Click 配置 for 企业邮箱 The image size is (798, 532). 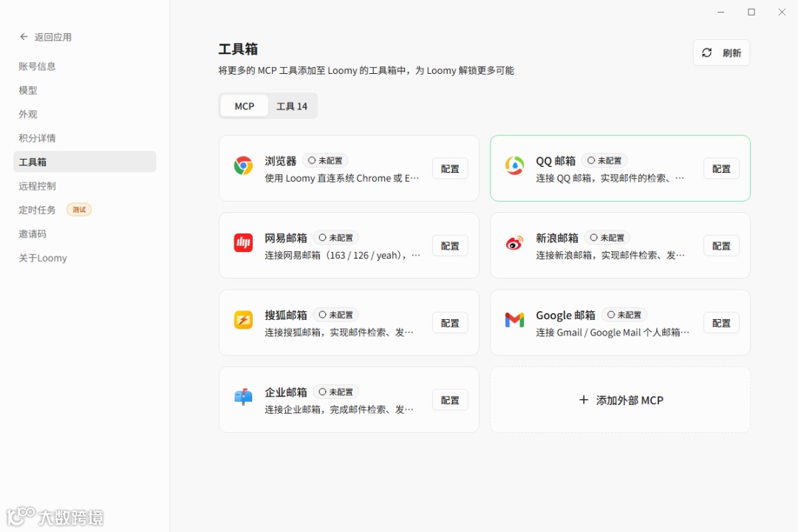coord(450,400)
